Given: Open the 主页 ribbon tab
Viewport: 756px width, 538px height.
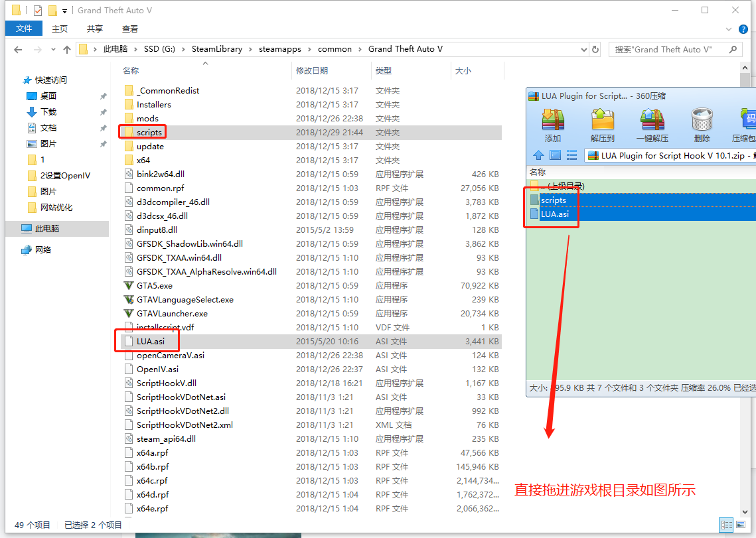Looking at the screenshot, I should [x=60, y=29].
